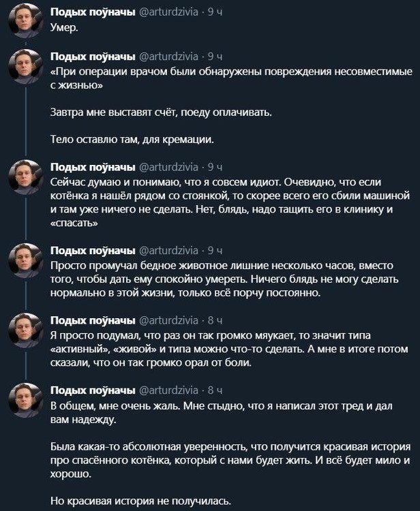Image resolution: width=420 pixels, height=511 pixels.
Task: Click the "8 ч" timestamp above "Я просто подумал"
Action: click(x=215, y=320)
